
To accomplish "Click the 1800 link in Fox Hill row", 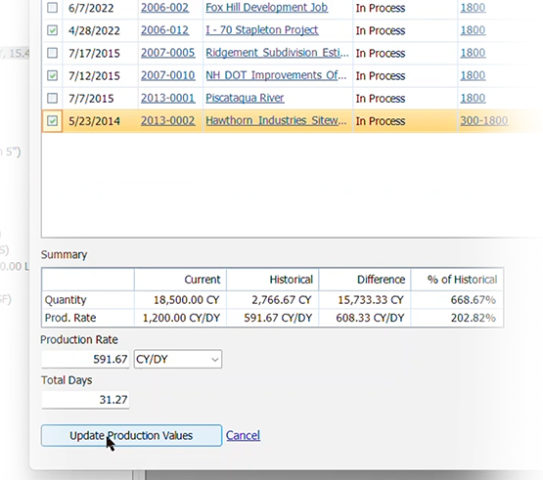I will click(473, 8).
